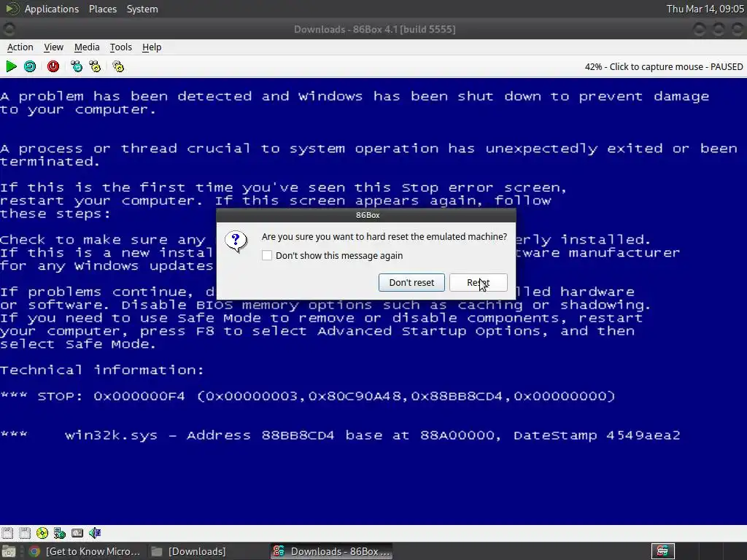
Task: Open machine settings via the gear toolbar icon
Action: [117, 66]
